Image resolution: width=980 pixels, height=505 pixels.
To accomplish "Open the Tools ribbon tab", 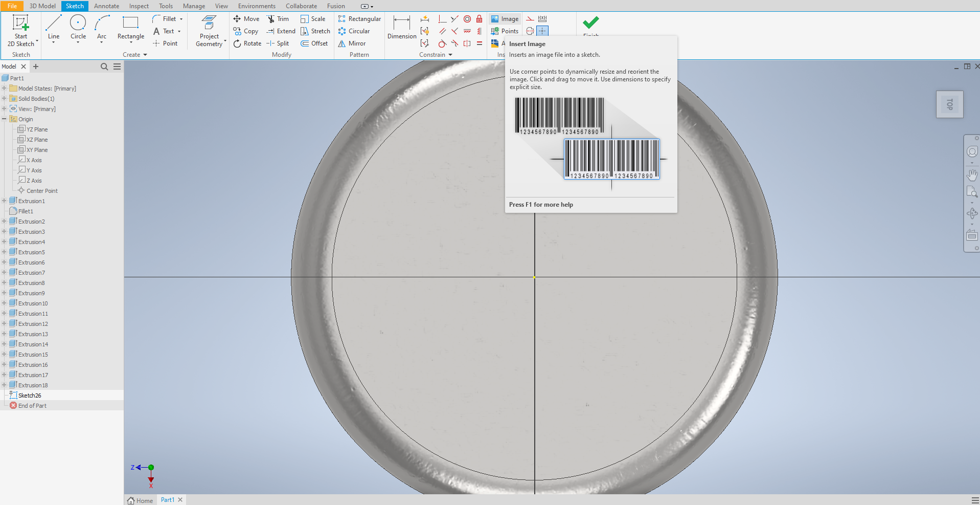I will click(x=166, y=6).
